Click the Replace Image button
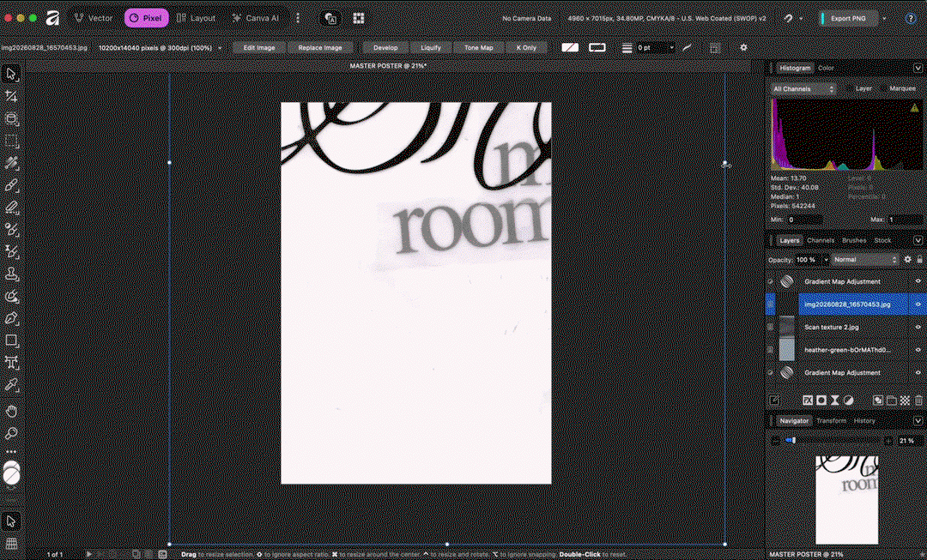The width and height of the screenshot is (927, 560). point(320,48)
